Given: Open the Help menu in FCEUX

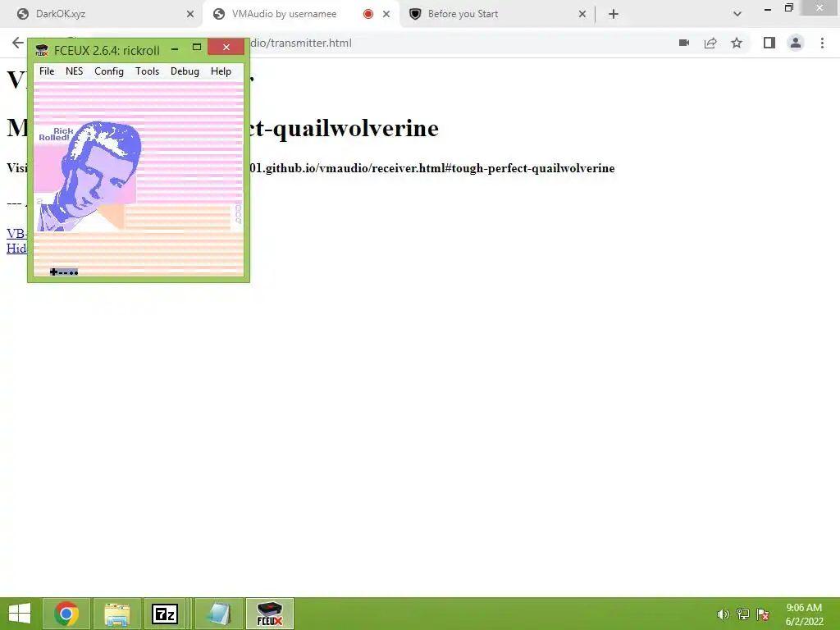Looking at the screenshot, I should (221, 71).
